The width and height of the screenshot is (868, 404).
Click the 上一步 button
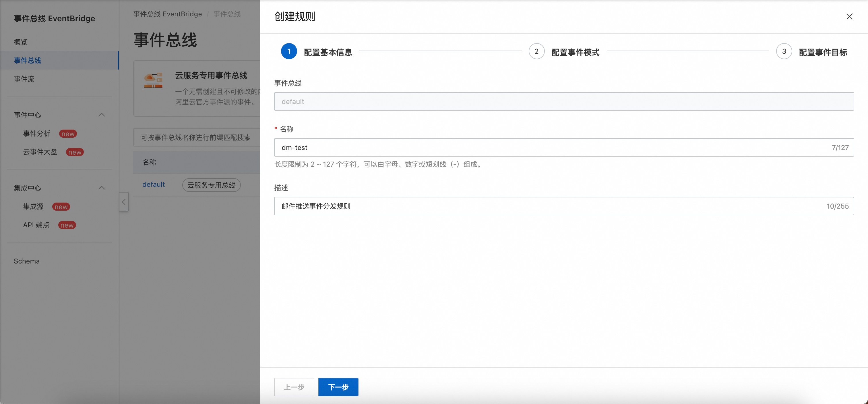coord(294,387)
